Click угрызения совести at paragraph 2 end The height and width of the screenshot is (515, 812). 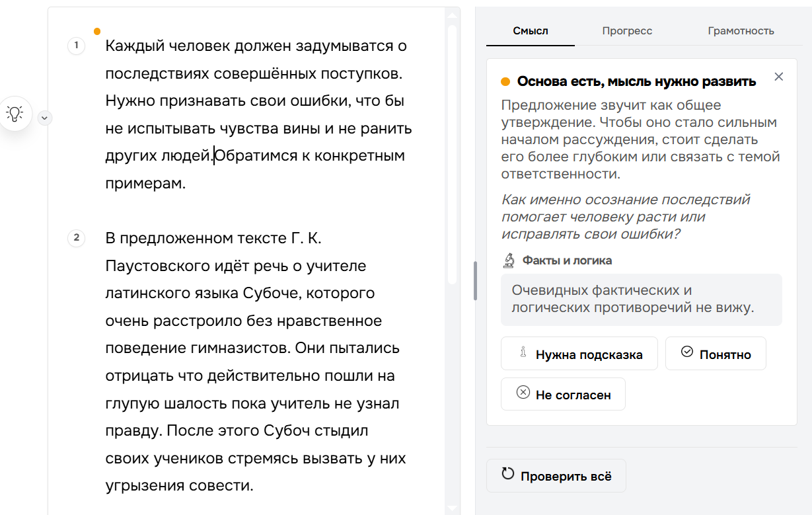coord(180,486)
